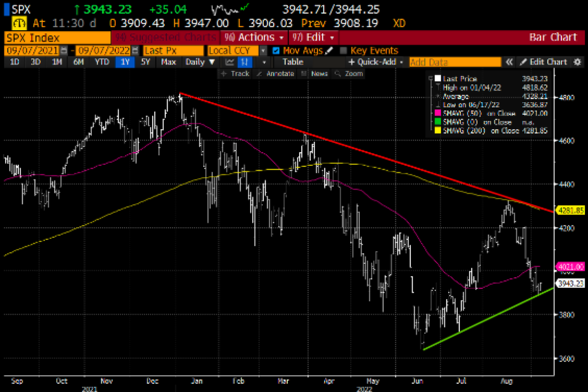Click the Table button

tap(293, 62)
